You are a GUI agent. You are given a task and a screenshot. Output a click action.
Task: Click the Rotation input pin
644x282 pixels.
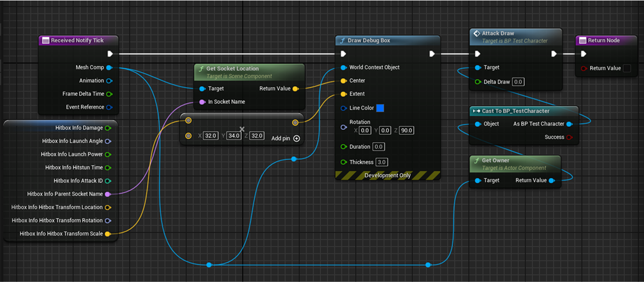click(344, 127)
